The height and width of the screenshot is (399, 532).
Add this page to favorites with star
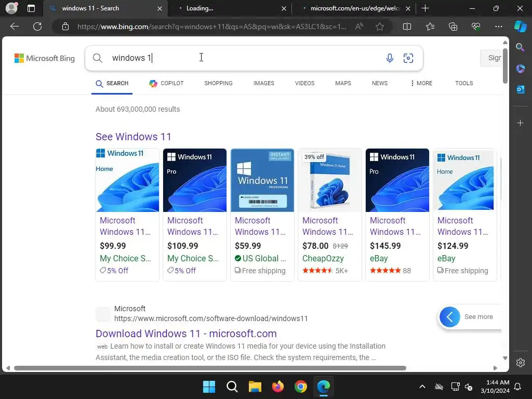coord(380,26)
